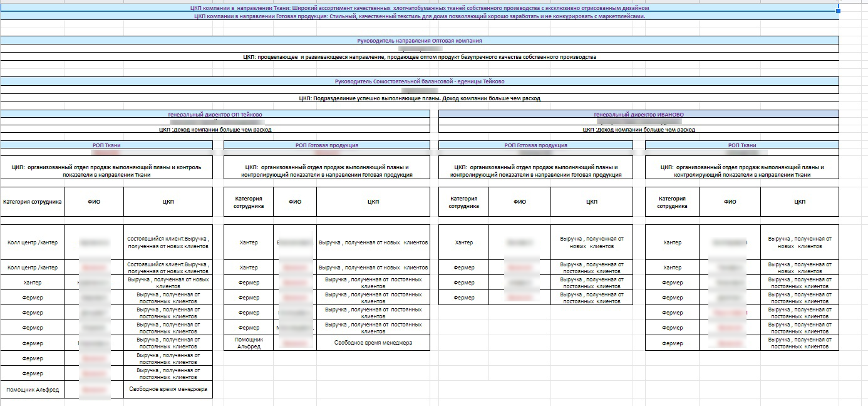This screenshot has width=868, height=406.
Task: Select 'Помощник Альфред' cell in Тейково Ткани table
Action: 32,390
